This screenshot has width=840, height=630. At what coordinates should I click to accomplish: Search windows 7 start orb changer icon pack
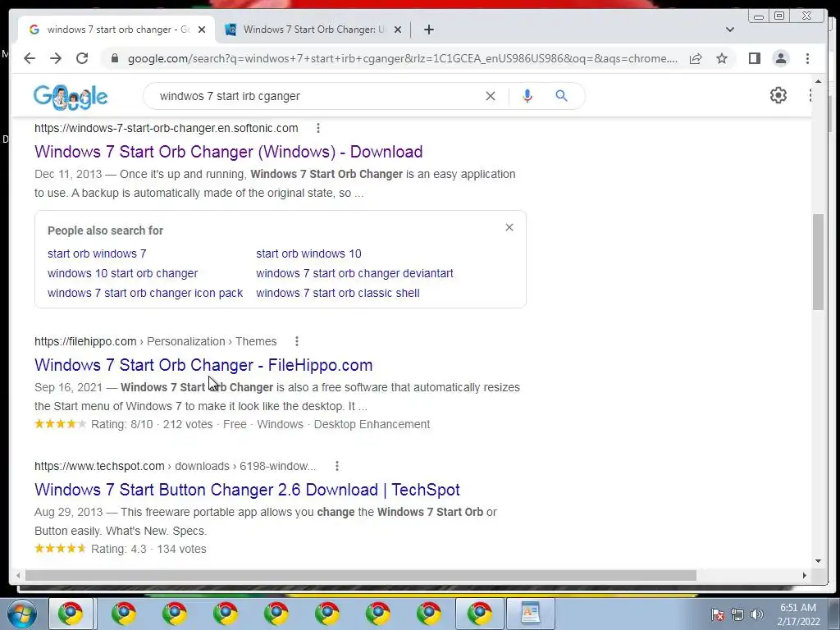pos(145,293)
